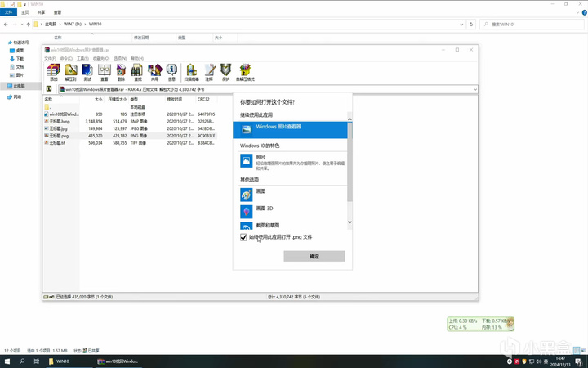
Task: Click WIN7 (D:) in Explorer breadcrumb
Action: (73, 24)
